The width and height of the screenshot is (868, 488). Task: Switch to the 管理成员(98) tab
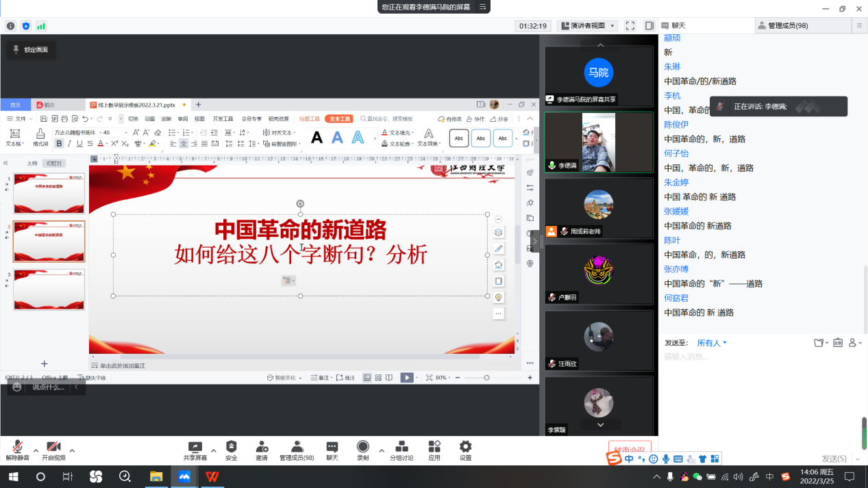point(787,25)
